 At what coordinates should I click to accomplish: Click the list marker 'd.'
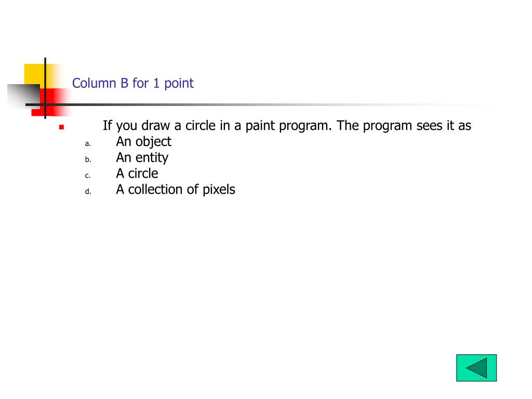pyautogui.click(x=88, y=191)
